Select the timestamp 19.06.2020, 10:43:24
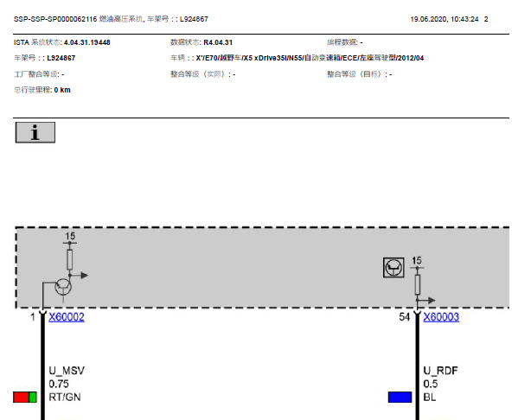Screen dimensions: 518x420 click(x=444, y=19)
